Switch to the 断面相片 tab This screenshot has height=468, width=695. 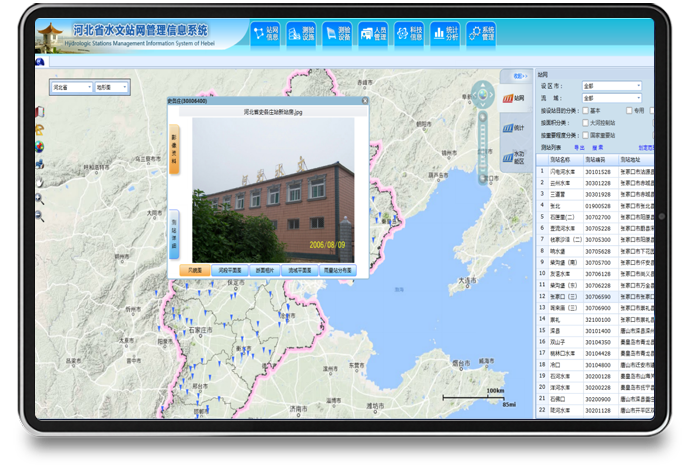[265, 269]
